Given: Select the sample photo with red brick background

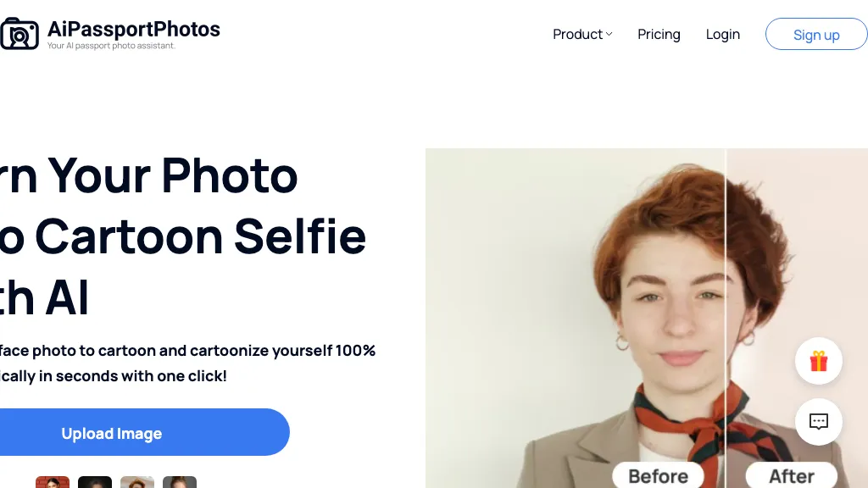Looking at the screenshot, I should tap(53, 482).
